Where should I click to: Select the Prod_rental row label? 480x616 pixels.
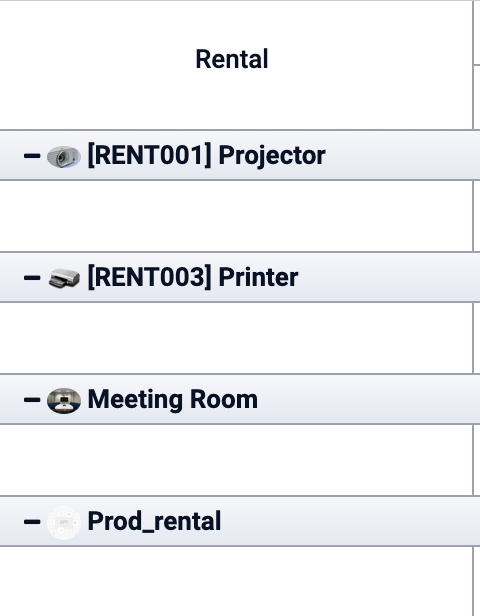(x=154, y=521)
